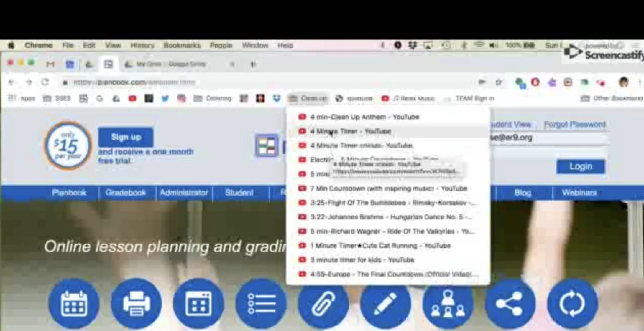Open the Google Drive bookmark icon

pyautogui.click(x=116, y=98)
